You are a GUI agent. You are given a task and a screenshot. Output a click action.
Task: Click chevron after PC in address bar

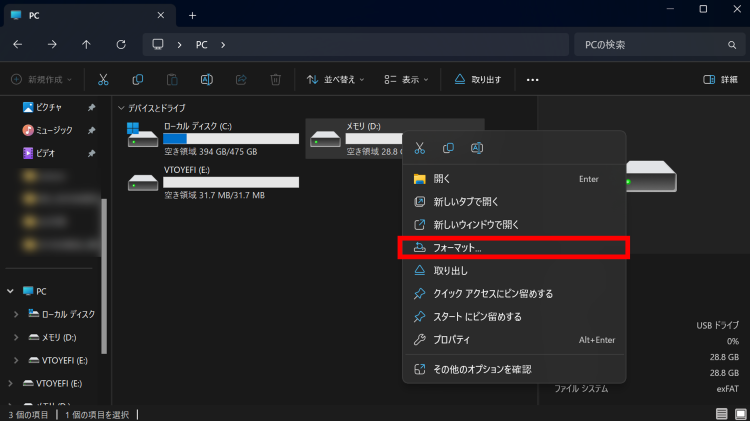pos(223,45)
